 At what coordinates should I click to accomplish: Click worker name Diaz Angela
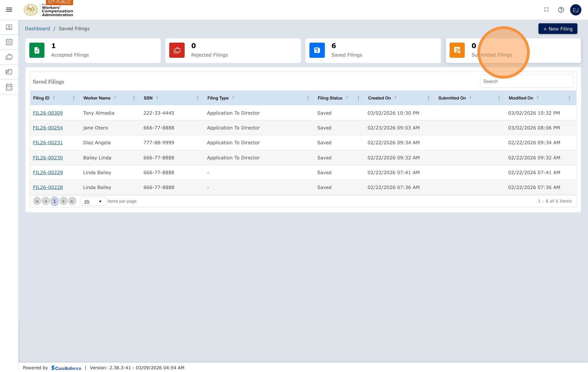97,142
